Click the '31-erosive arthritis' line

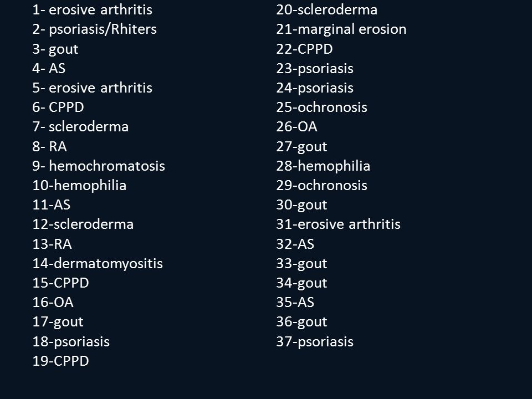pos(338,224)
